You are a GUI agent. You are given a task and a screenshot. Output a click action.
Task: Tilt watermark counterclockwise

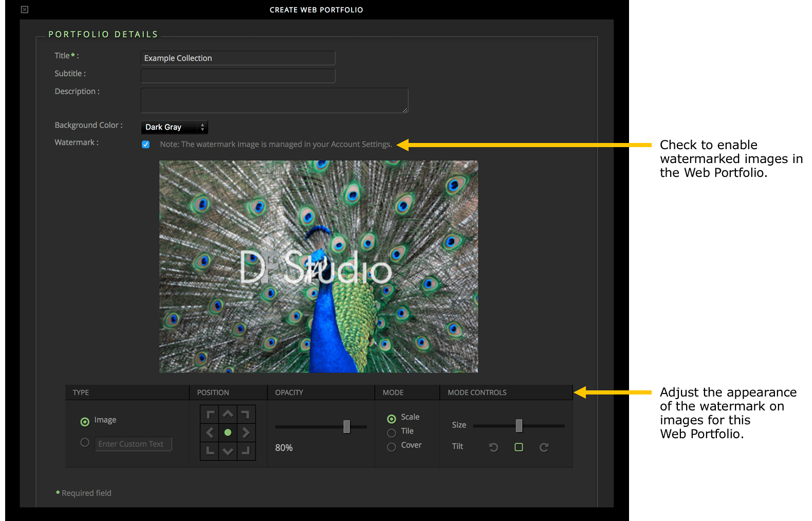(493, 447)
